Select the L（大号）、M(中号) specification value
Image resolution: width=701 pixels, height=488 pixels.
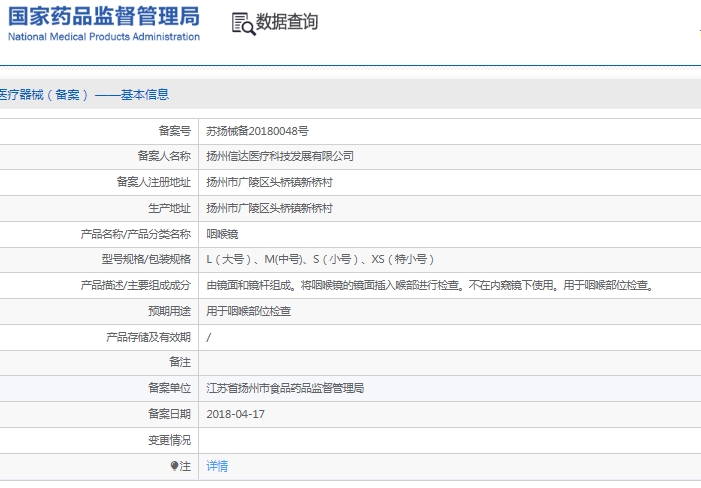(320, 259)
